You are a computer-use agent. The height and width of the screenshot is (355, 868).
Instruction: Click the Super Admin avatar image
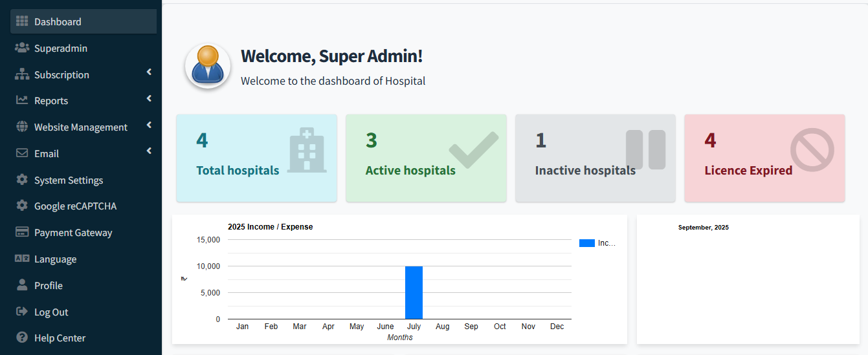click(x=208, y=66)
